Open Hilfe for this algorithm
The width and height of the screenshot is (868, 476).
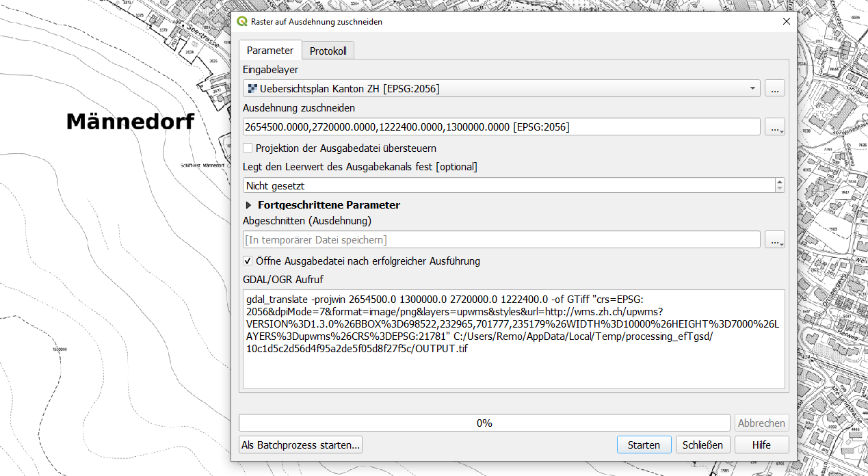click(x=761, y=445)
